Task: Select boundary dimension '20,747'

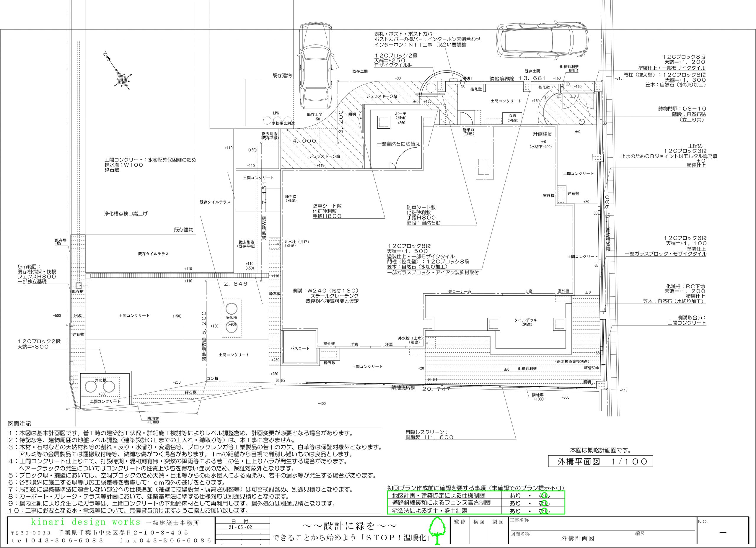Action: (x=437, y=389)
